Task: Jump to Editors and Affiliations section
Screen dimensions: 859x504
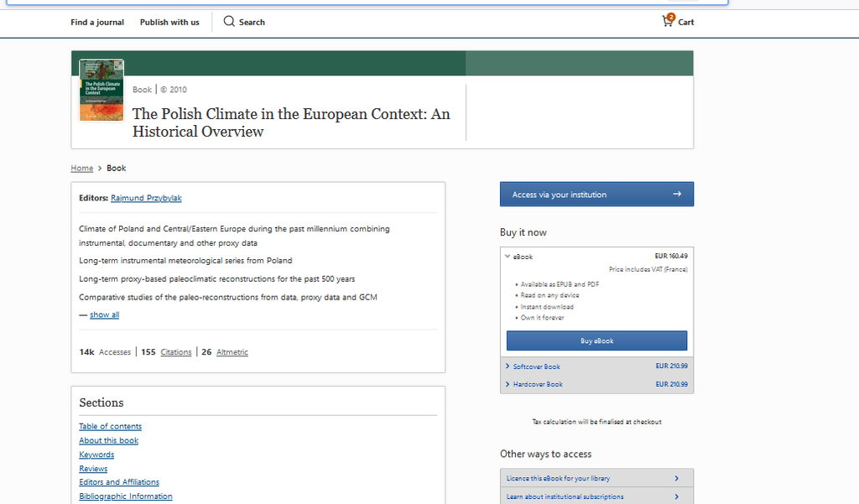Action: coord(119,482)
